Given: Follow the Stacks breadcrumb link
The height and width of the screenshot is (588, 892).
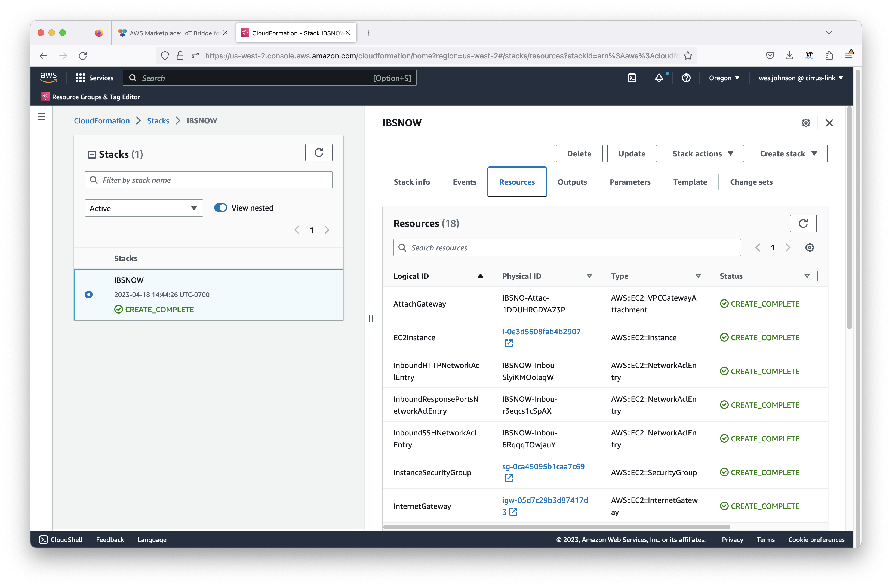Looking at the screenshot, I should 158,121.
